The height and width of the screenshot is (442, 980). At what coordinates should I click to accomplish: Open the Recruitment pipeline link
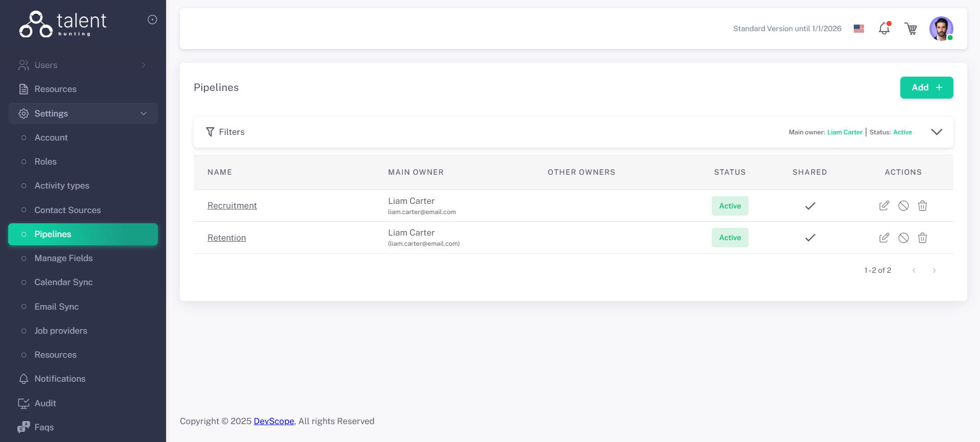[x=232, y=205]
